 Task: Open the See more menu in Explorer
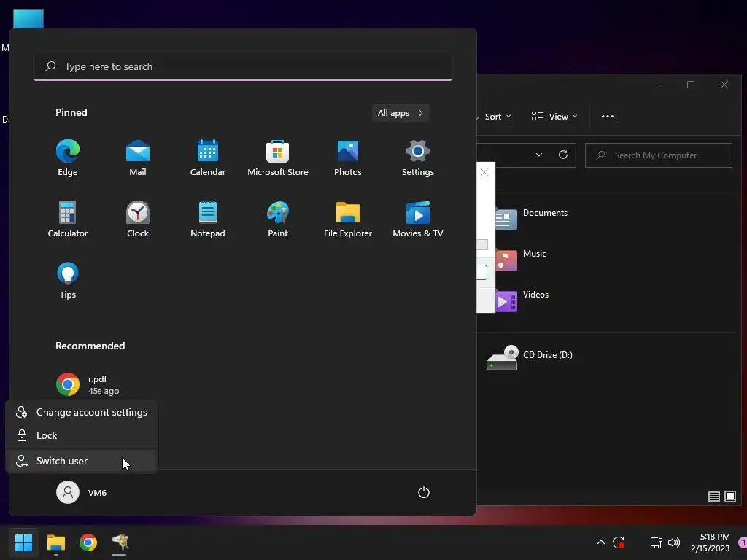(608, 117)
